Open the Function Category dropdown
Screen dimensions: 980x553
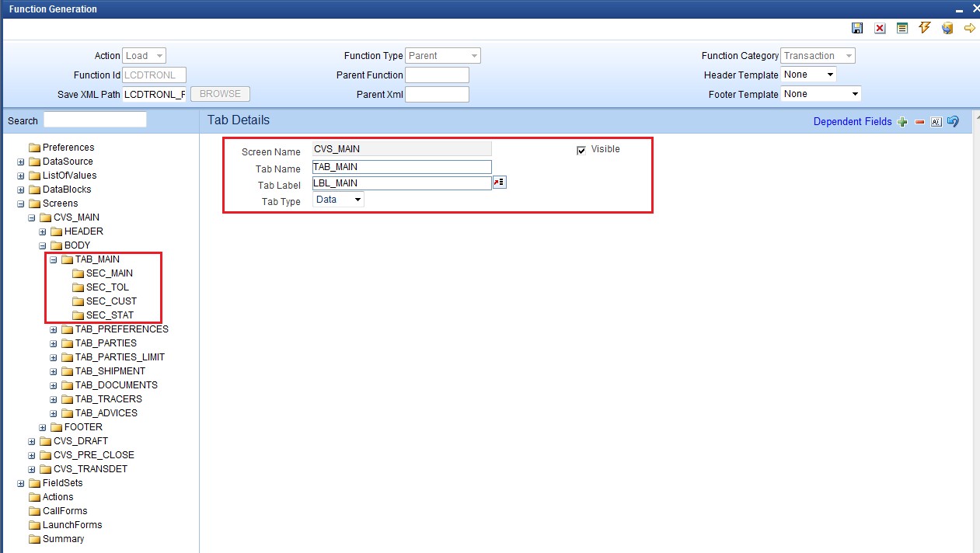point(818,56)
